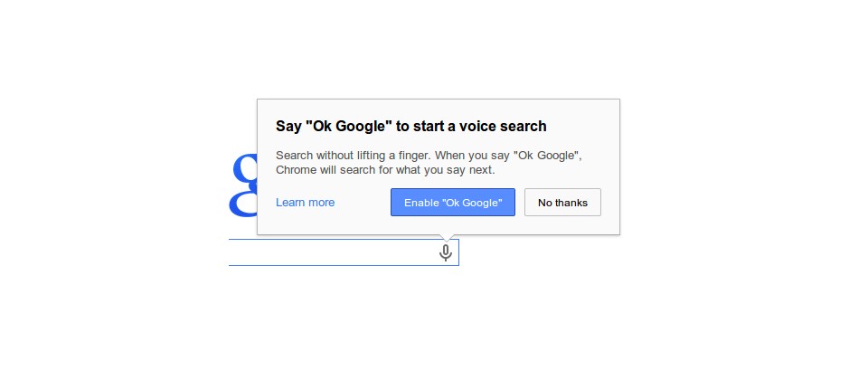Click the popup's pointer arrow above microphone

(x=445, y=237)
